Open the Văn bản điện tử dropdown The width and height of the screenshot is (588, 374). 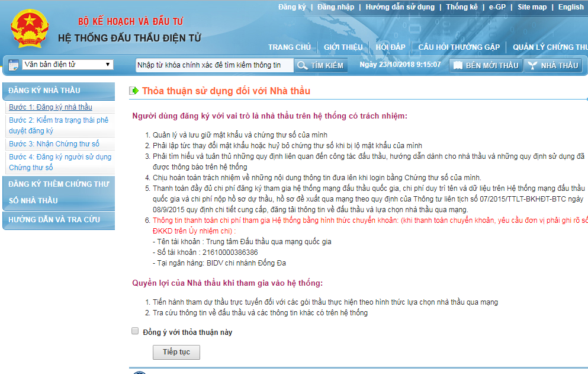[68, 65]
